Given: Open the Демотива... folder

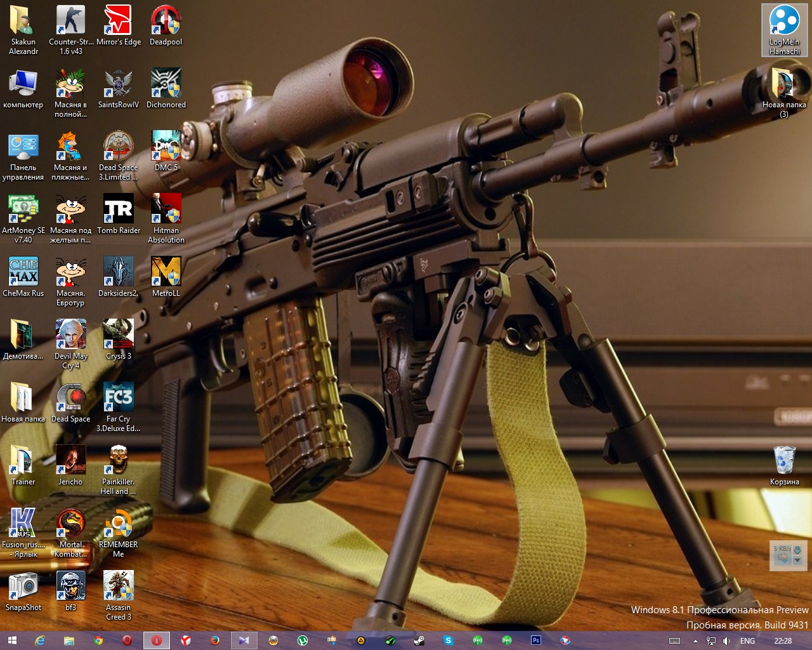Looking at the screenshot, I should [x=23, y=340].
